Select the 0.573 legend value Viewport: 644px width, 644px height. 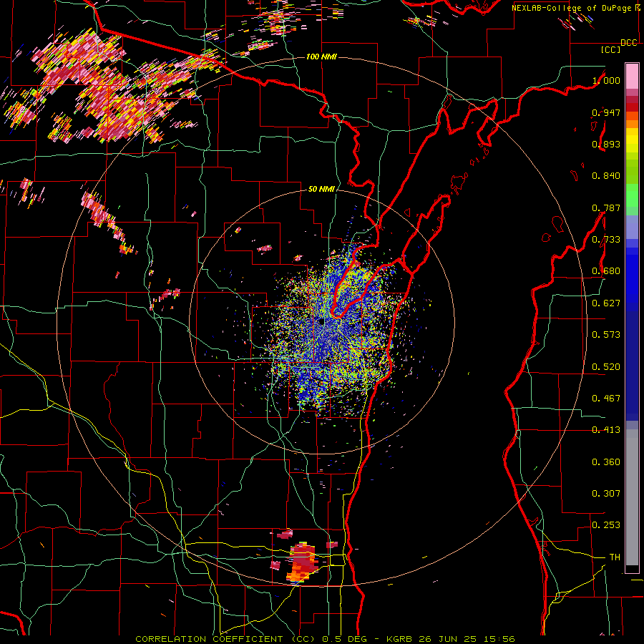(x=606, y=335)
